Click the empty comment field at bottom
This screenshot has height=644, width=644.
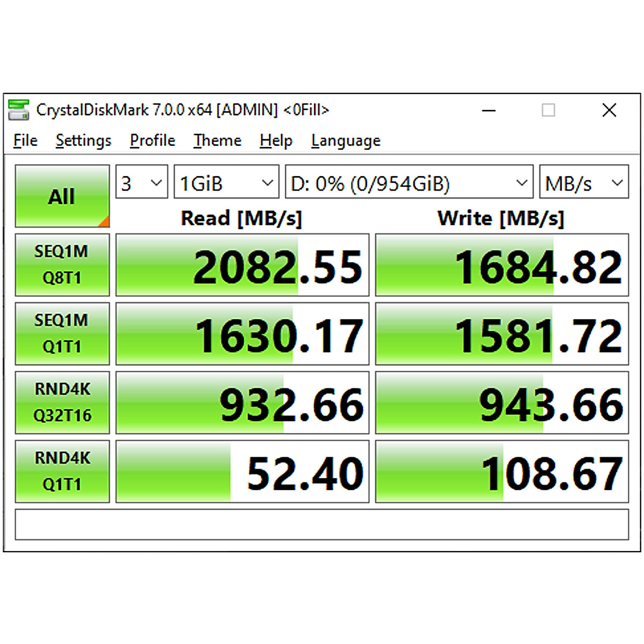point(321,524)
